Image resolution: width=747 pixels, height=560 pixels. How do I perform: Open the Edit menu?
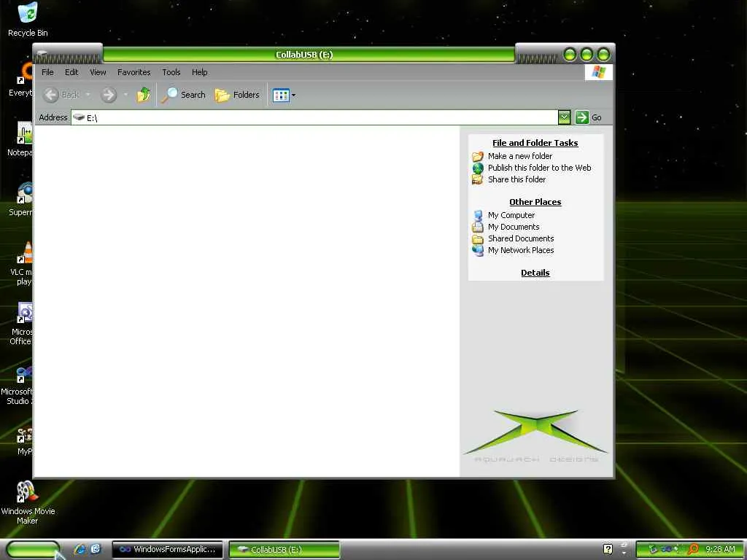click(71, 72)
